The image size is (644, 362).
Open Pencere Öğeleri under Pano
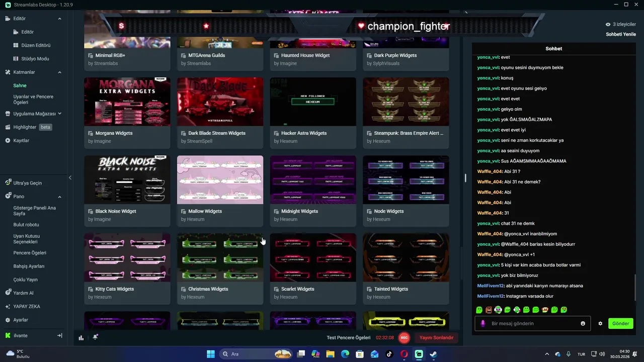pos(30,253)
